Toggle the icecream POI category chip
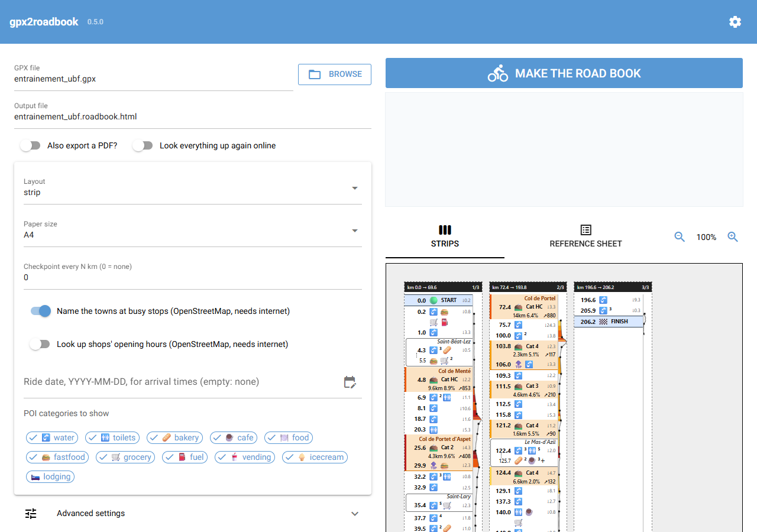 pos(315,458)
